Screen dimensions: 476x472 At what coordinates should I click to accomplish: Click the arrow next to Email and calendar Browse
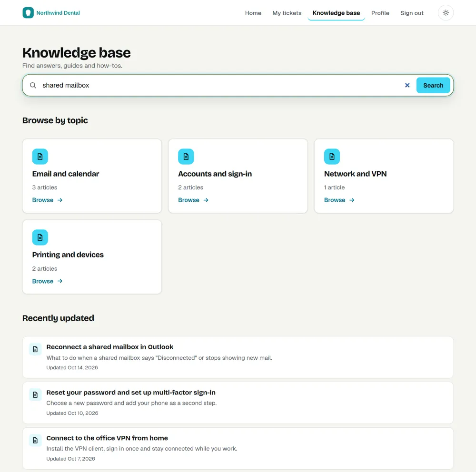60,200
